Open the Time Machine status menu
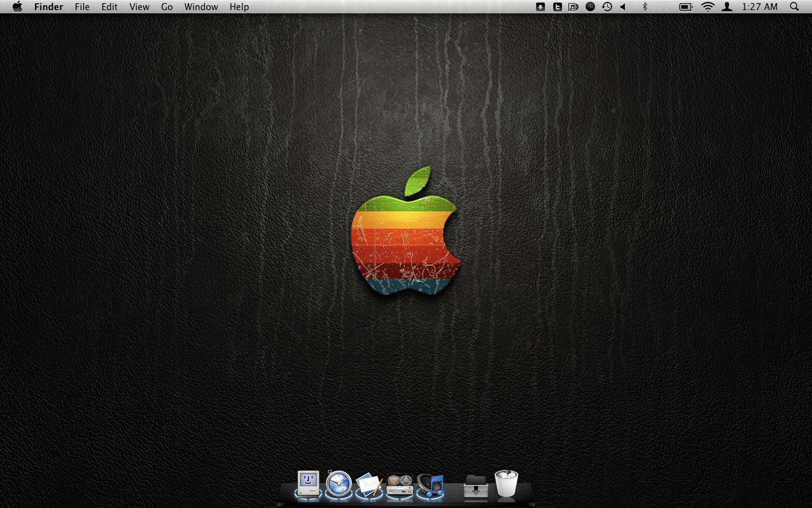Screen dimensions: 812x508 coord(607,7)
